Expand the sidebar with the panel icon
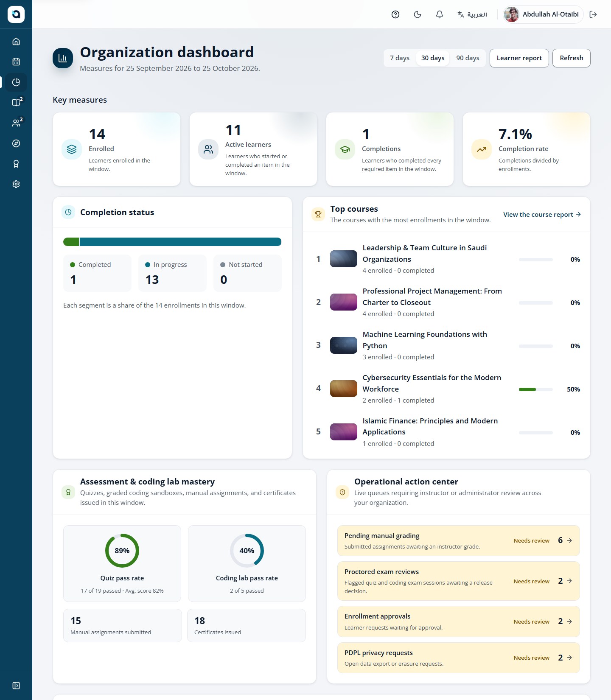Screen dimensions: 611x700 pos(16,686)
